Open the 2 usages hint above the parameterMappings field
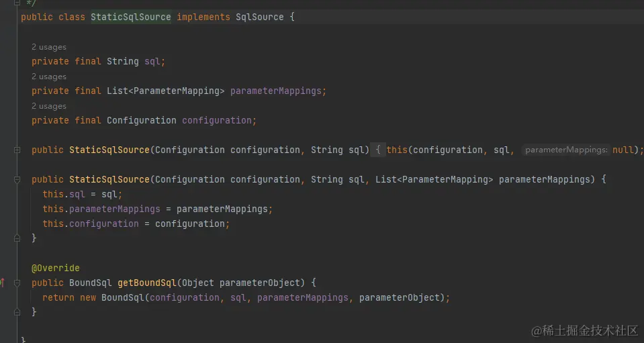 [x=49, y=77]
